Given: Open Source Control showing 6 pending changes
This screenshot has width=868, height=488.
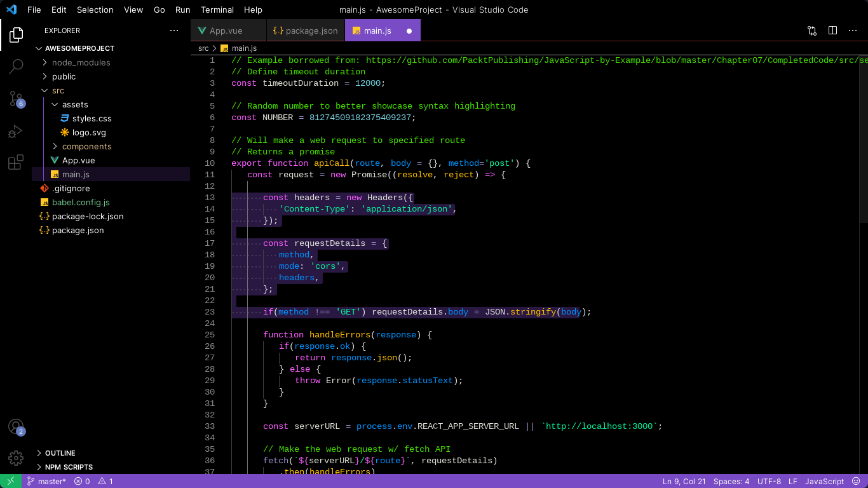Looking at the screenshot, I should click(x=15, y=98).
